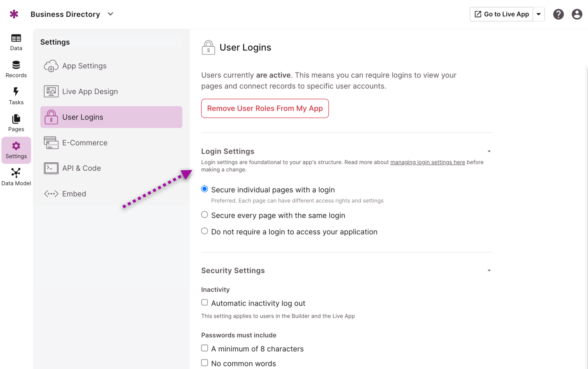Open Tasks lightning bolt icon

[x=16, y=92]
